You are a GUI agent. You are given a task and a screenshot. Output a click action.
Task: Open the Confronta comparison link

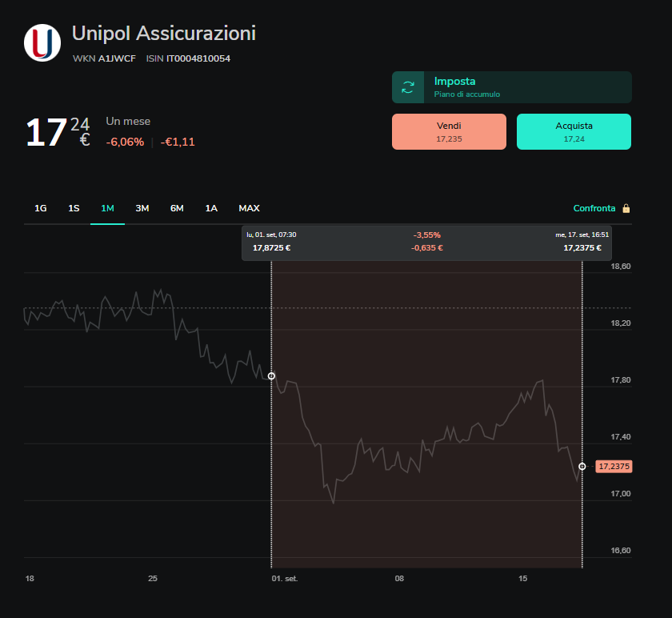[x=594, y=208]
